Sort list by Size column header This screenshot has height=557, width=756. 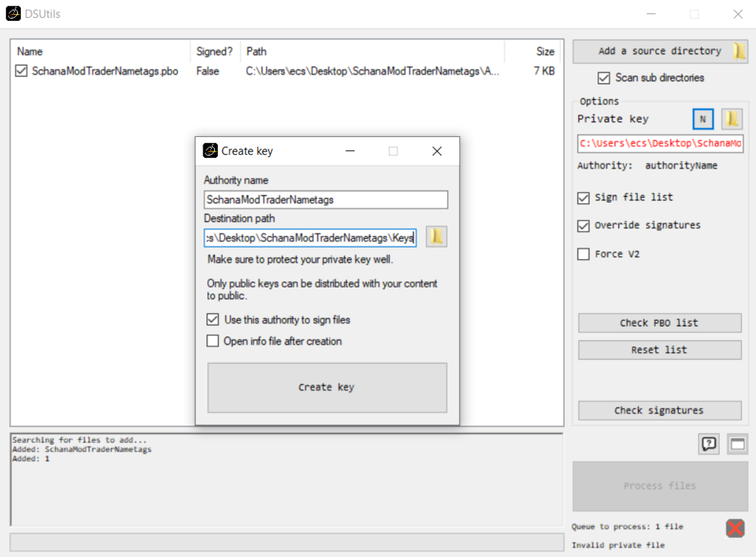coord(533,52)
